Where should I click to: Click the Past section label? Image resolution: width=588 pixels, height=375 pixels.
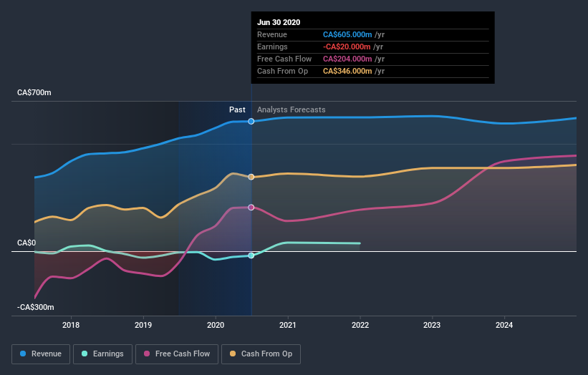(x=237, y=109)
